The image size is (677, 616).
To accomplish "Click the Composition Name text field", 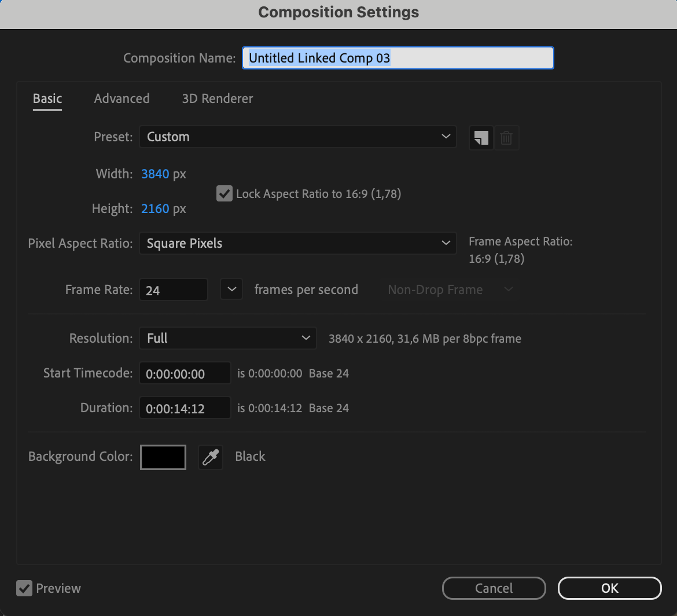I will pyautogui.click(x=398, y=58).
